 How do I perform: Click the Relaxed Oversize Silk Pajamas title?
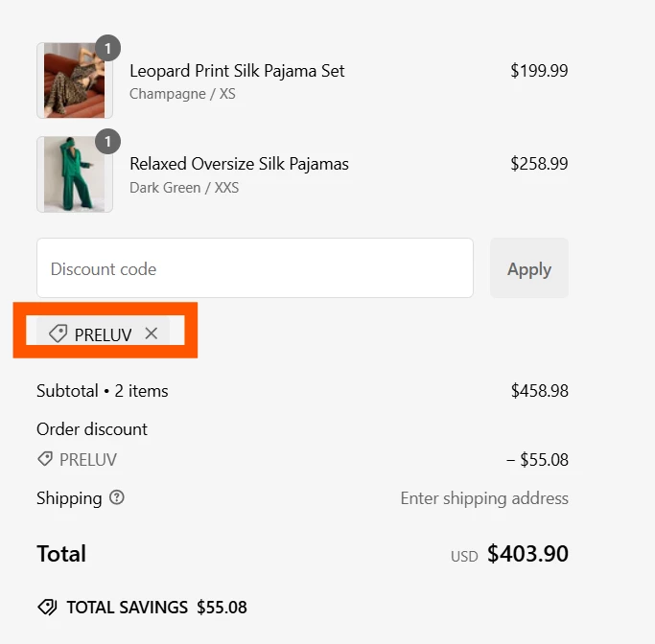pos(239,164)
